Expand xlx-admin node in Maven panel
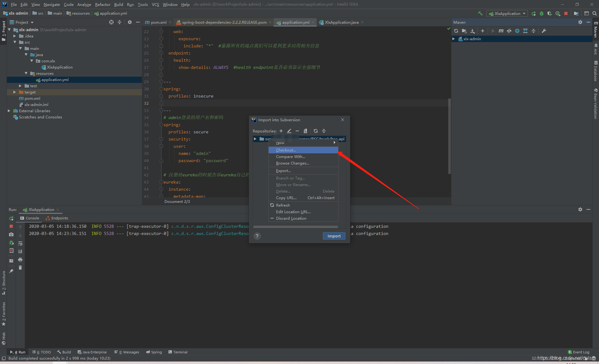599x364 pixels. point(454,39)
